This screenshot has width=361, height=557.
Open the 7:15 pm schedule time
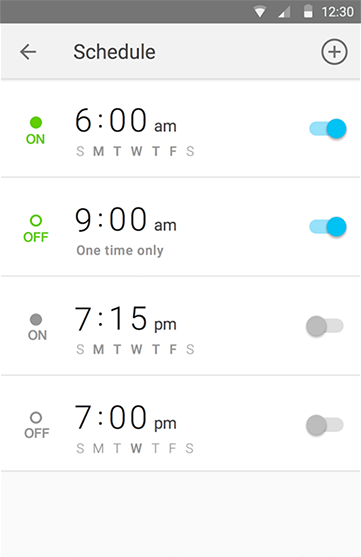click(125, 319)
